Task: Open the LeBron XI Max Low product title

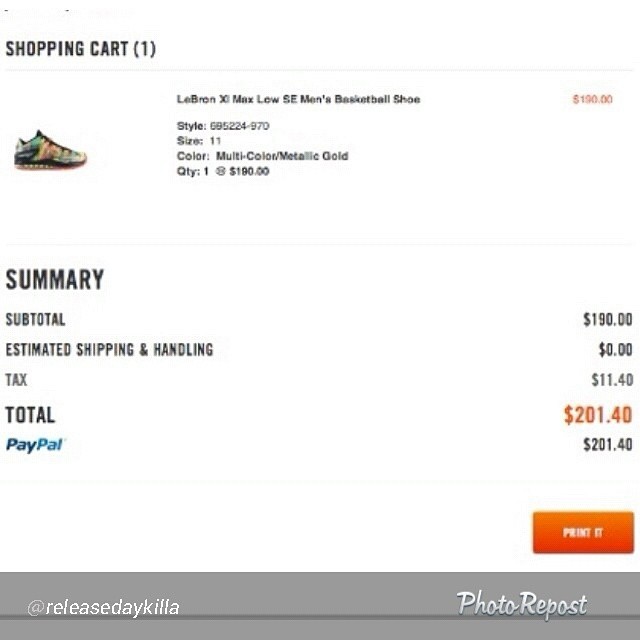Action: pyautogui.click(x=298, y=99)
